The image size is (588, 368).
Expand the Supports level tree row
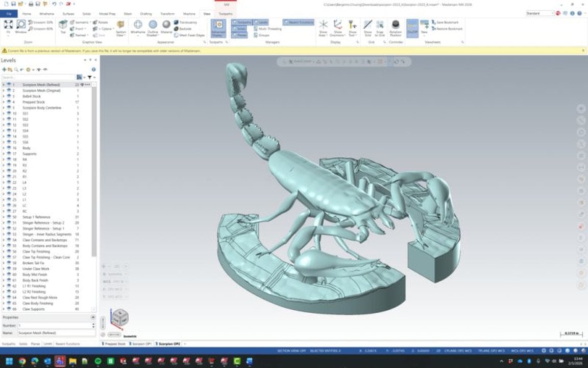4,154
